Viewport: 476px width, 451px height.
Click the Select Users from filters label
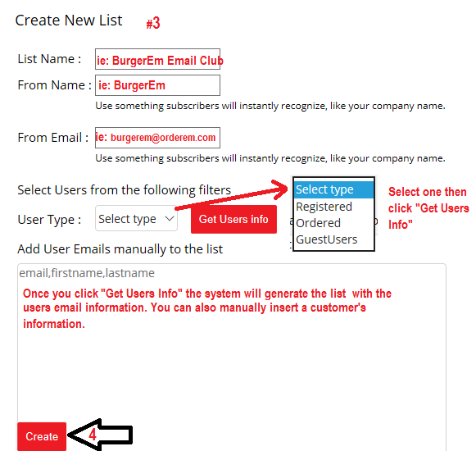coord(125,190)
